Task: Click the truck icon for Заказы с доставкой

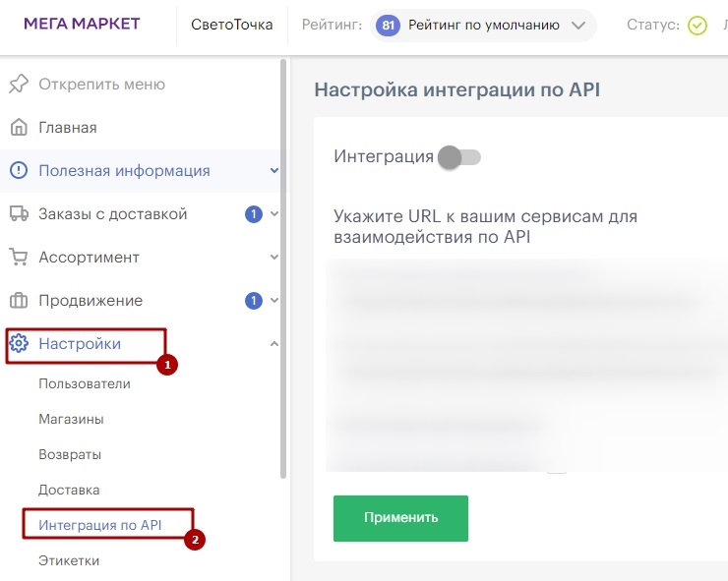Action: pyautogui.click(x=19, y=213)
